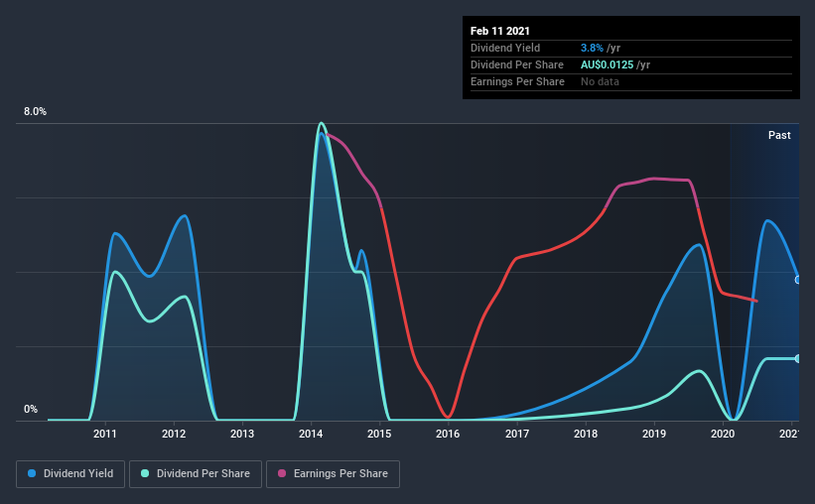The image size is (815, 504).
Task: Click the Dividend Yield tooltip row label
Action: (505, 48)
